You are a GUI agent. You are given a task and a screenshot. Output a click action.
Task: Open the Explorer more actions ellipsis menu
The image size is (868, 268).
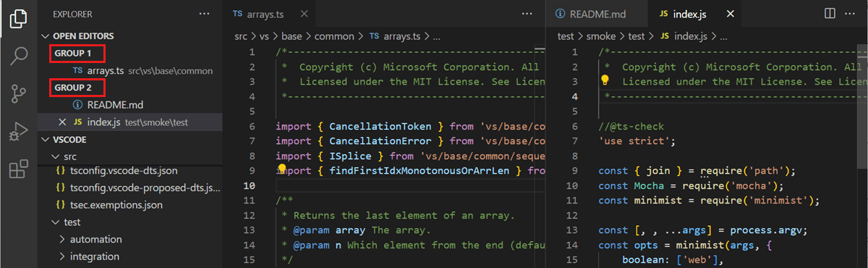205,14
